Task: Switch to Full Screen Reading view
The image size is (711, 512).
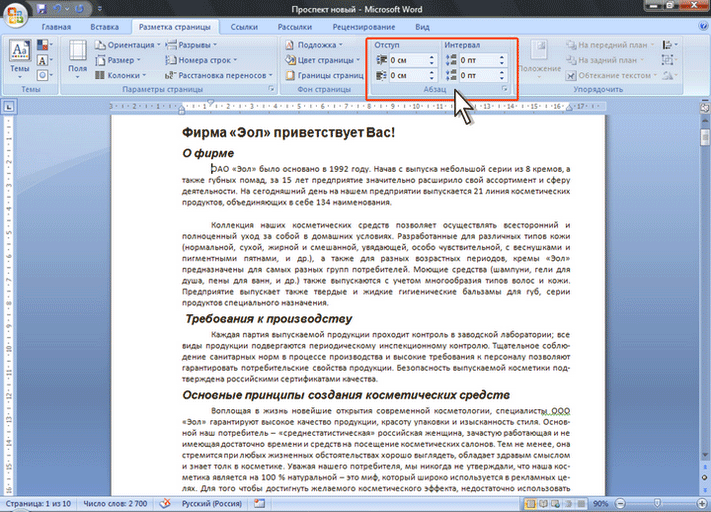Action: [x=542, y=503]
